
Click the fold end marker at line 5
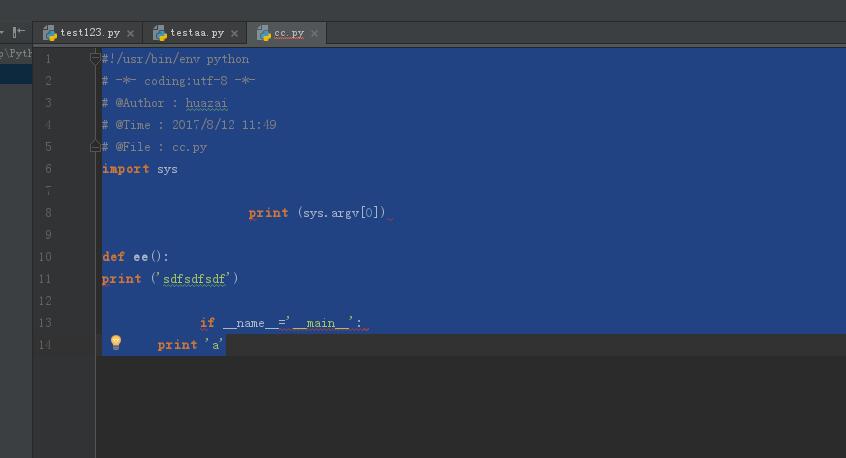tap(95, 146)
